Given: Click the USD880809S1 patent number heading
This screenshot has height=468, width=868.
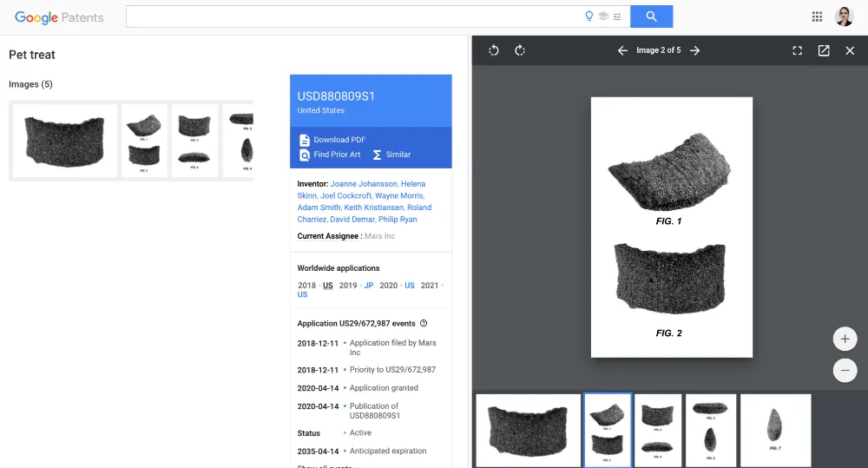Looking at the screenshot, I should [336, 96].
